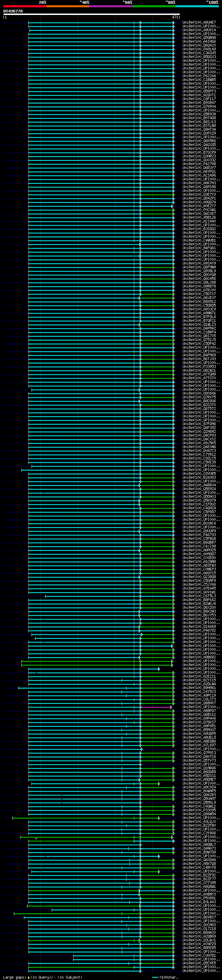Image resolution: width=222 pixels, height=980 pixels.
Task: Click the query end position 471
Action: pyautogui.click(x=175, y=17)
